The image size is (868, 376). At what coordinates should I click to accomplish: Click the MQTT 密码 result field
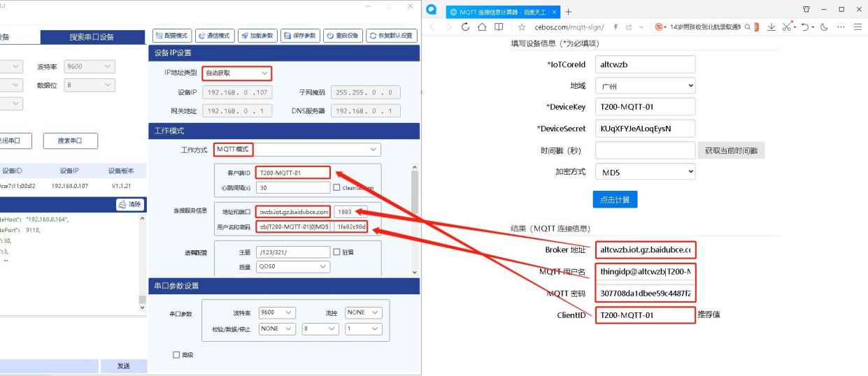point(646,294)
